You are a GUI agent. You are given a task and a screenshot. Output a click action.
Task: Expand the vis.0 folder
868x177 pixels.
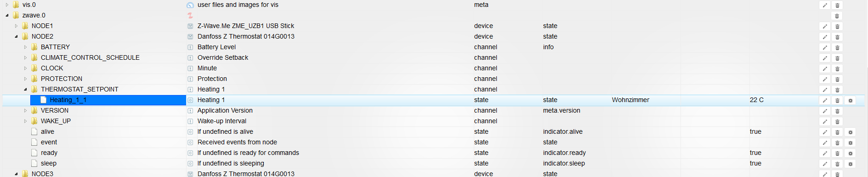coord(7,5)
